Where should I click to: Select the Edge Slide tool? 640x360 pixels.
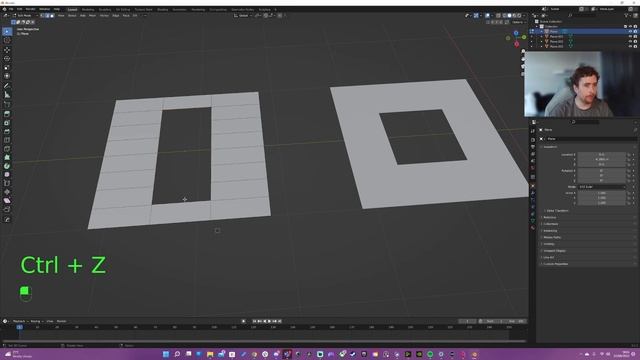7,183
